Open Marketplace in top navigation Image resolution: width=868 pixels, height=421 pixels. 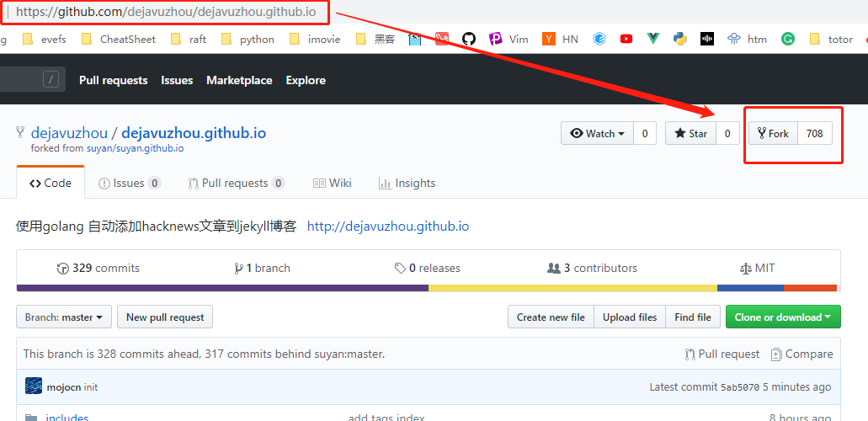click(x=239, y=80)
